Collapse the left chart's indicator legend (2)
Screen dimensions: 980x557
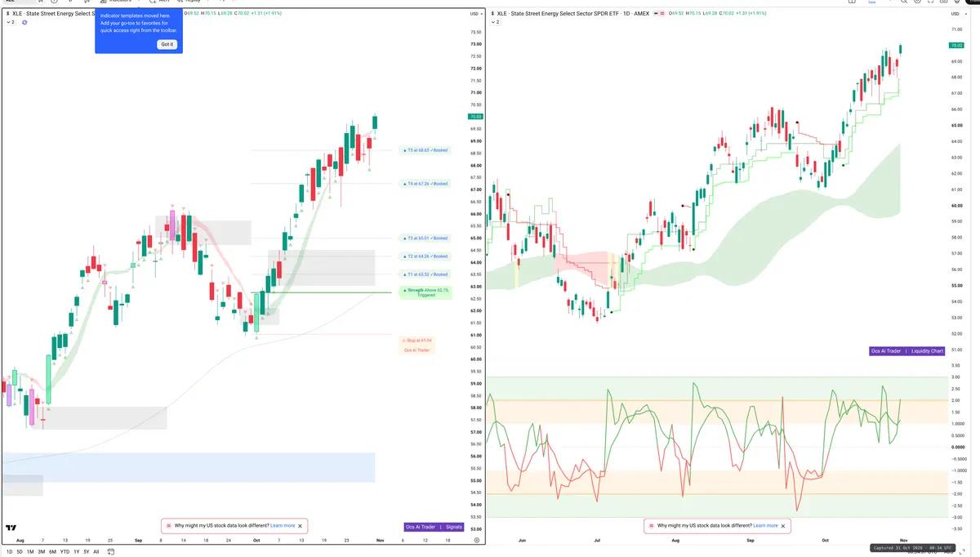[11, 22]
